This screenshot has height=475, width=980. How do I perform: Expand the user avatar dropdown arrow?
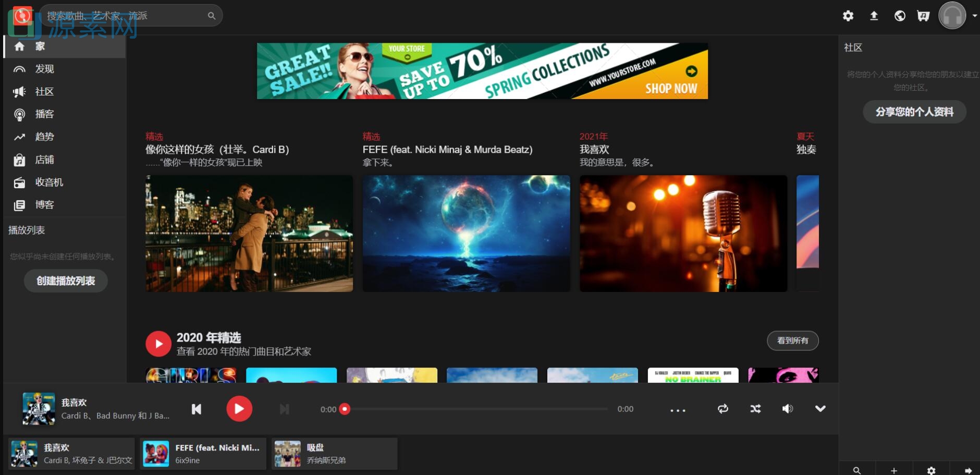(x=974, y=16)
